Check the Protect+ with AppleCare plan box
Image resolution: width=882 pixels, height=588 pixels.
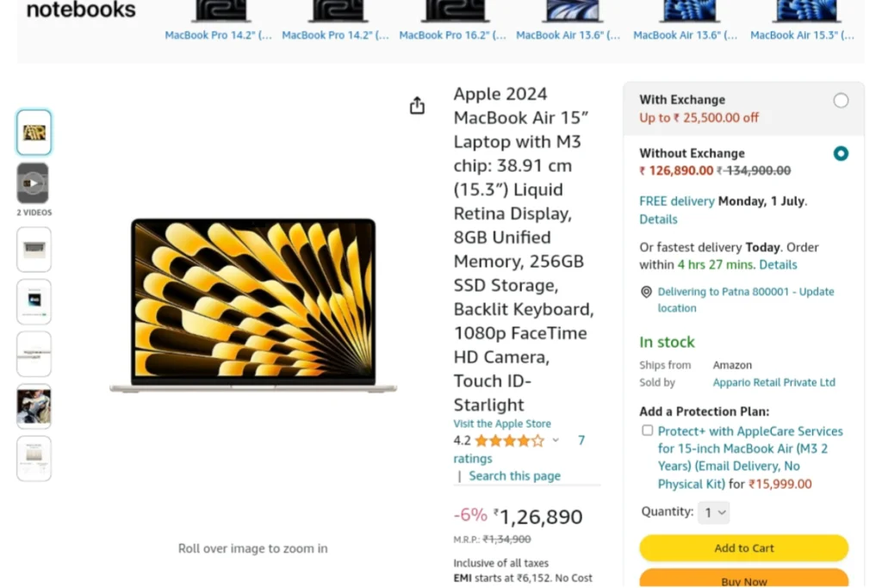[648, 430]
